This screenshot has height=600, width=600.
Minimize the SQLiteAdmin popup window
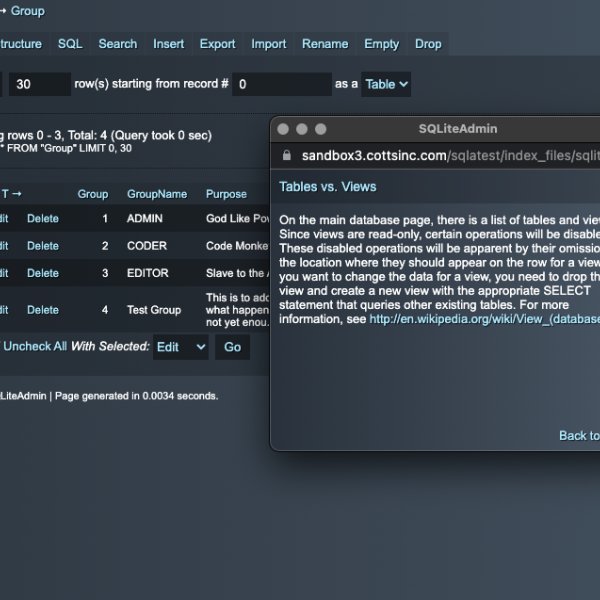(302, 129)
